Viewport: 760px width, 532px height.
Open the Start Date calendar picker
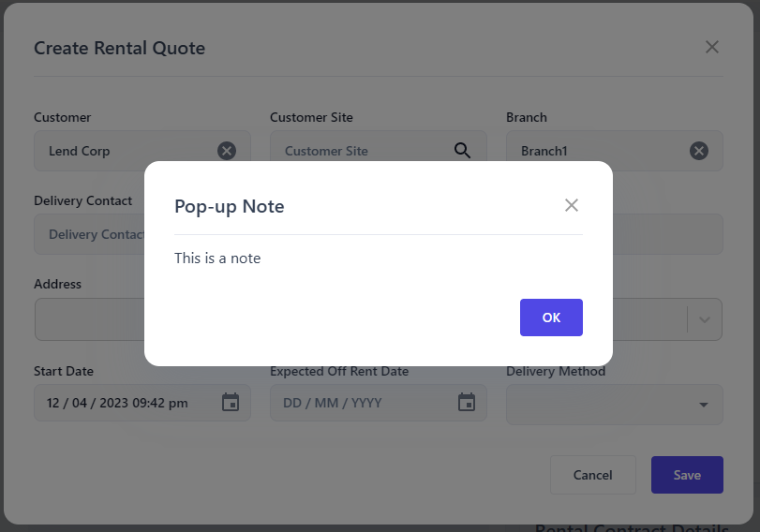231,403
